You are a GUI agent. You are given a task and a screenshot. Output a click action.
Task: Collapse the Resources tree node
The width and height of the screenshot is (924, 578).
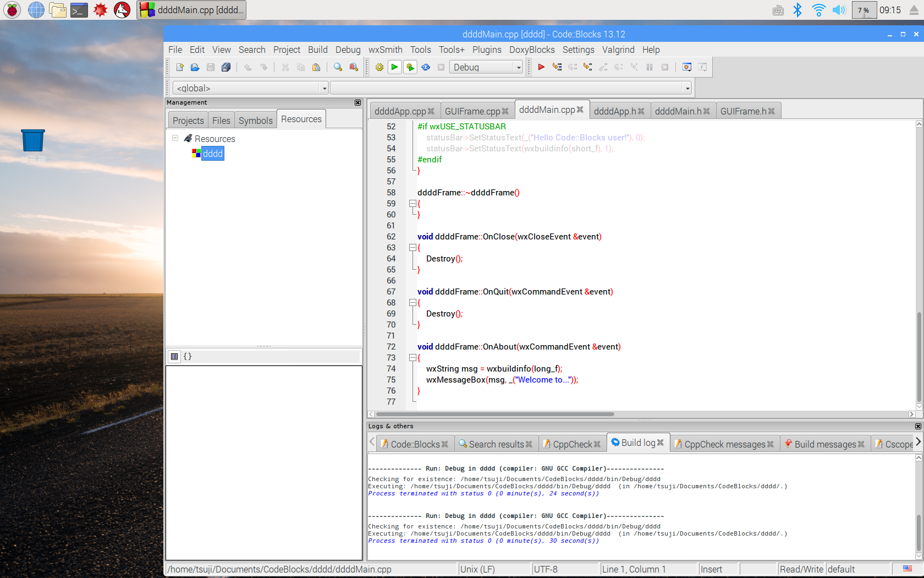(x=175, y=138)
